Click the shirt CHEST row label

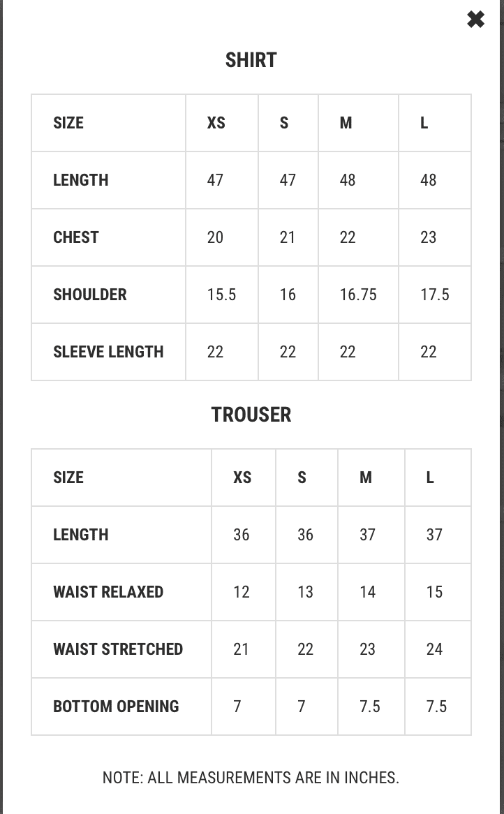[x=76, y=237]
